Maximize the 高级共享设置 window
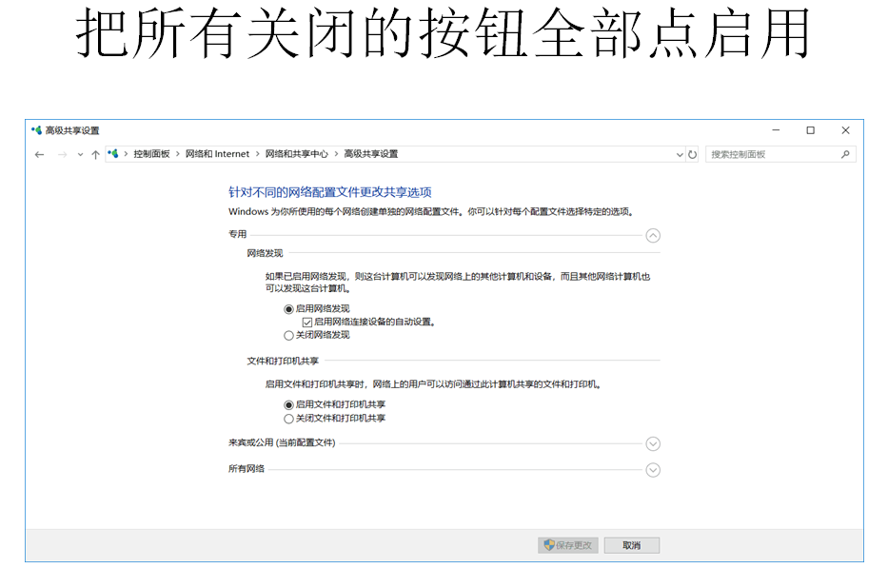Image resolution: width=888 pixels, height=588 pixels. point(810,130)
